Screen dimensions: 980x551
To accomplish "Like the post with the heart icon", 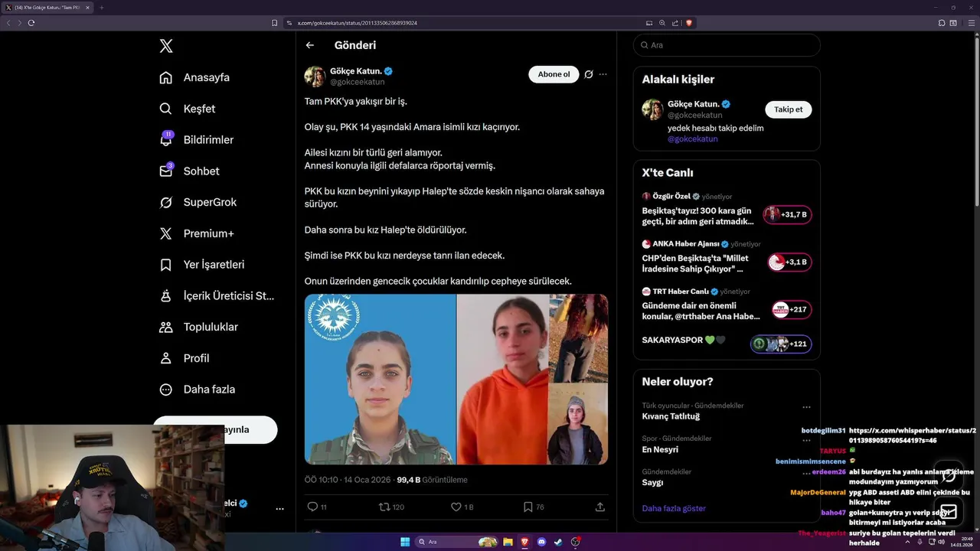I will (456, 507).
